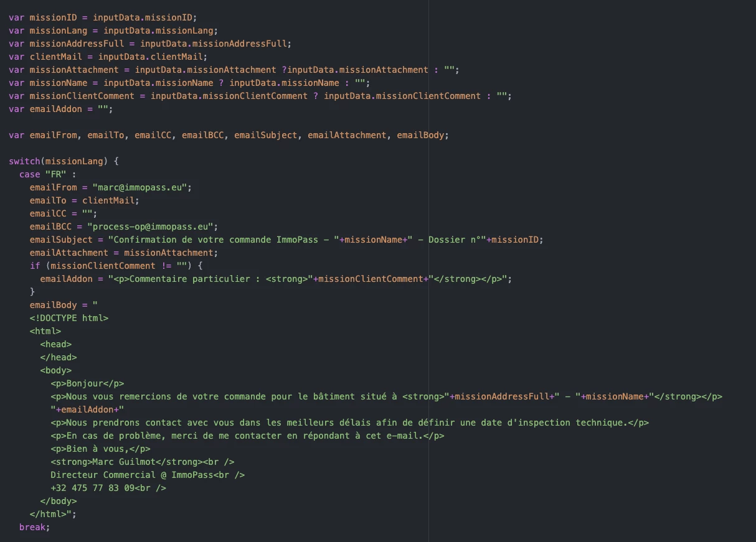
Task: Click the "Dossier n°" part of the subject string
Action: (x=456, y=240)
